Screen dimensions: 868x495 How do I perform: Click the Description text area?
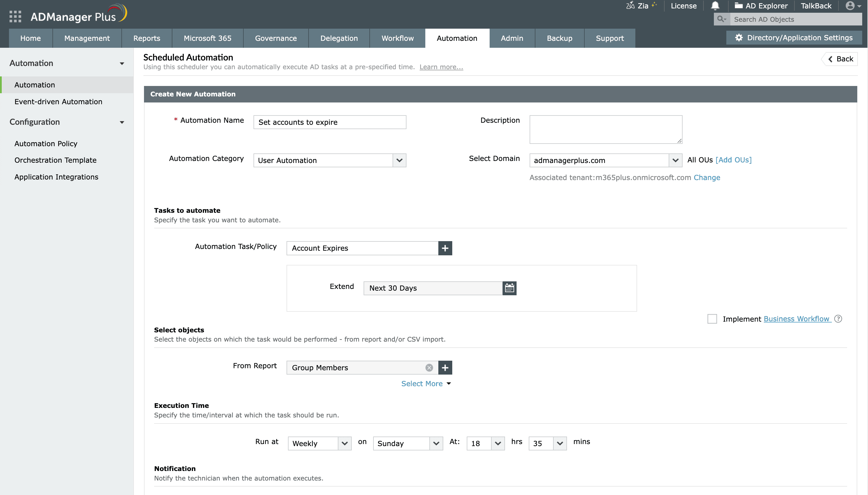pyautogui.click(x=606, y=129)
